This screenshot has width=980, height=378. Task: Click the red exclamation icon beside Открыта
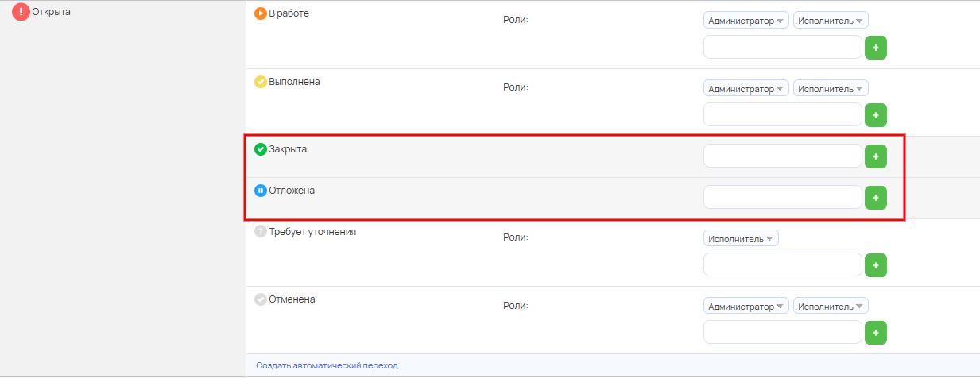tap(21, 12)
